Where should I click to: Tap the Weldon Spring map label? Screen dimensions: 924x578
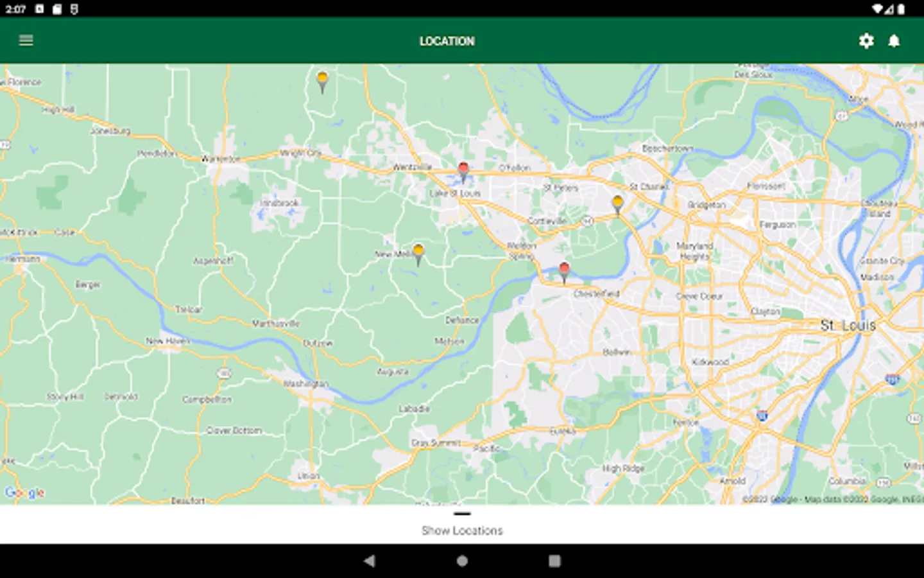pyautogui.click(x=521, y=250)
